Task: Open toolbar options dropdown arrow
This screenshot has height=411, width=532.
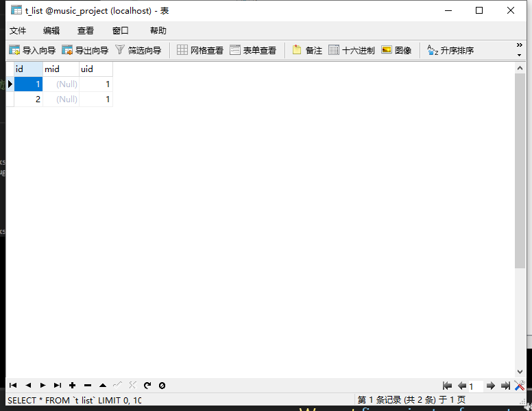Action: tap(520, 55)
